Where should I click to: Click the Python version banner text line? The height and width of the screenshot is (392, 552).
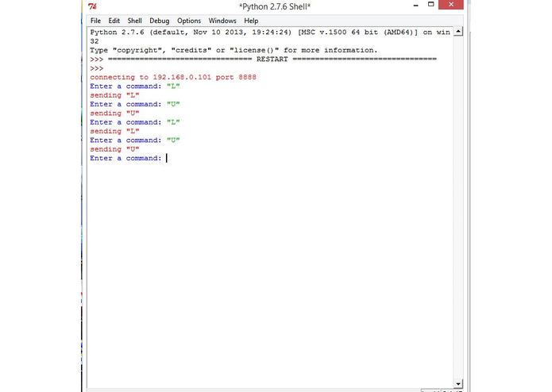(270, 32)
